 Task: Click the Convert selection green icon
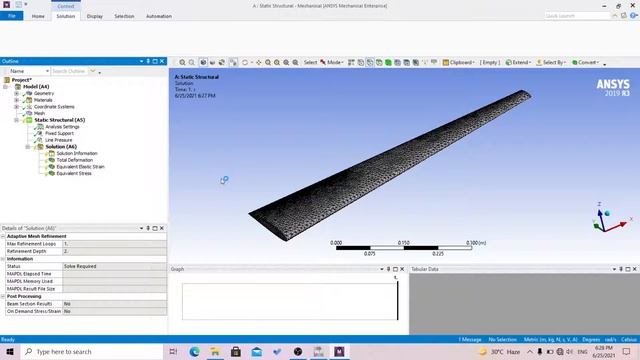click(x=575, y=62)
